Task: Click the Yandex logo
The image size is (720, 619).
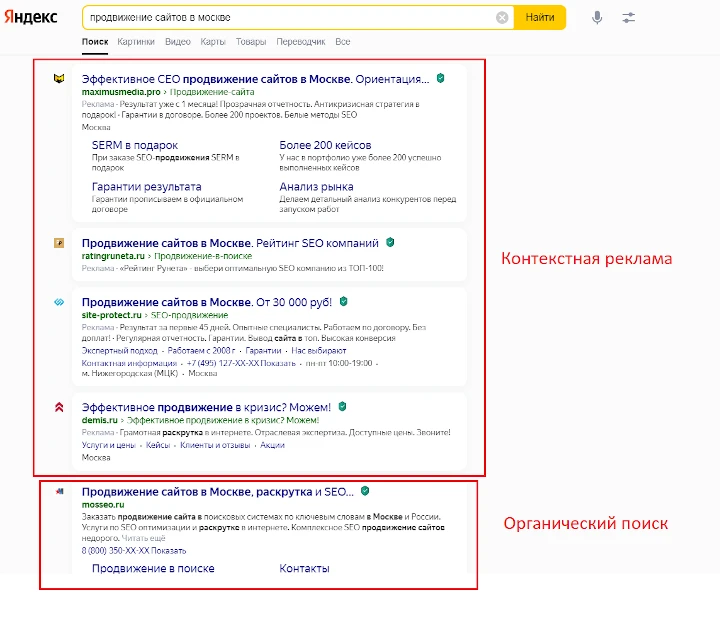Action: click(x=29, y=18)
